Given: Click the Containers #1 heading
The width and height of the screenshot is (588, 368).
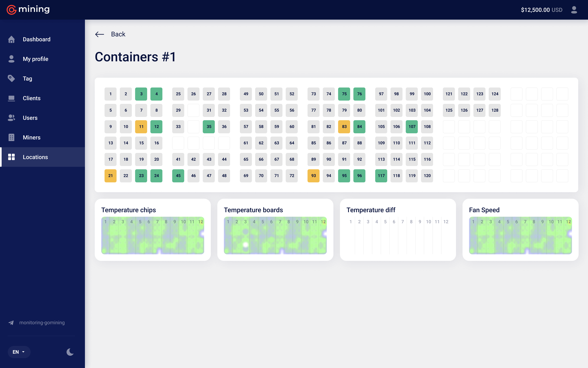Looking at the screenshot, I should [x=135, y=57].
